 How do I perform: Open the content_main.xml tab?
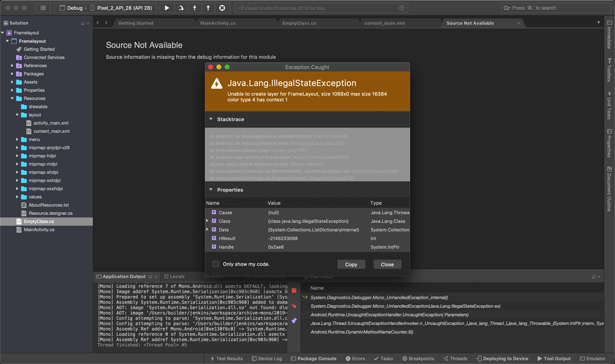click(384, 23)
